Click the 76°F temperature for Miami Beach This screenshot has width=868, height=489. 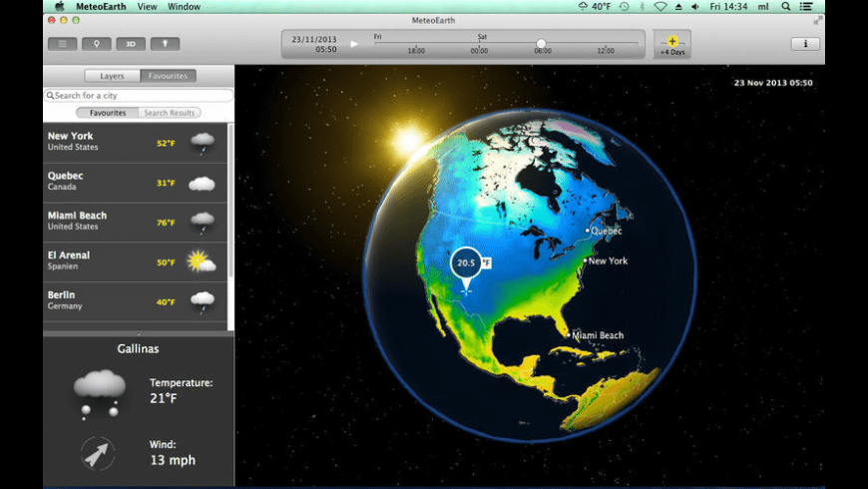point(166,224)
